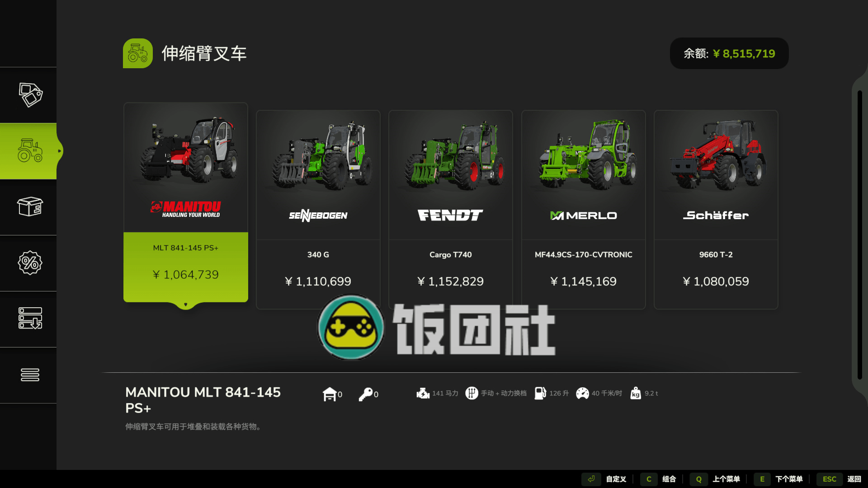Click the Q key hint
Image resolution: width=868 pixels, height=488 pixels.
698,479
